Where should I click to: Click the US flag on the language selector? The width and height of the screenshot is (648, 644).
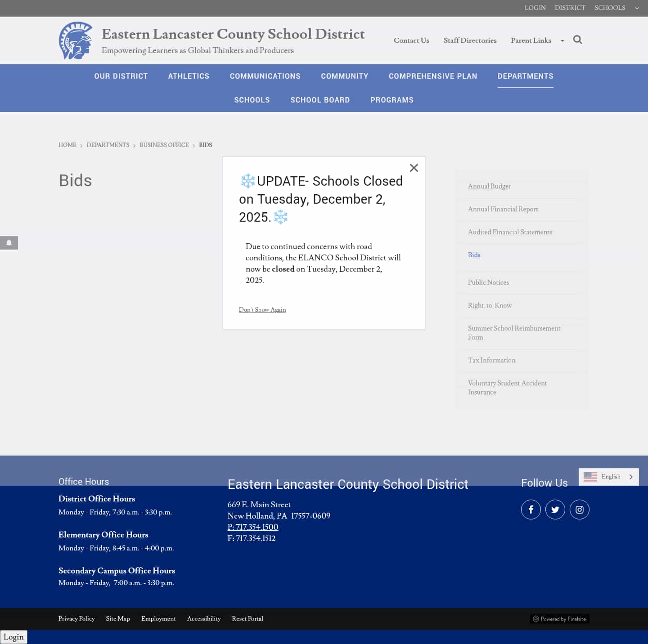[590, 477]
